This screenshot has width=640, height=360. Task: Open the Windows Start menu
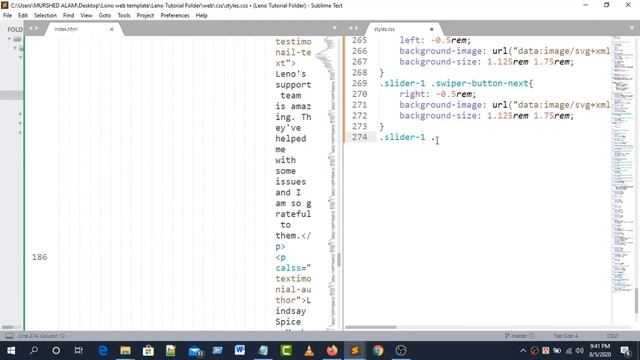click(x=11, y=351)
